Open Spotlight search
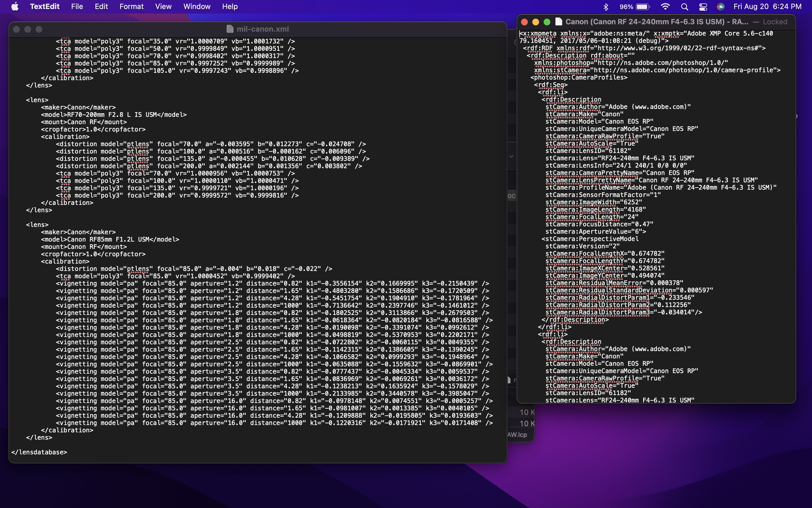This screenshot has width=812, height=508. click(x=685, y=7)
